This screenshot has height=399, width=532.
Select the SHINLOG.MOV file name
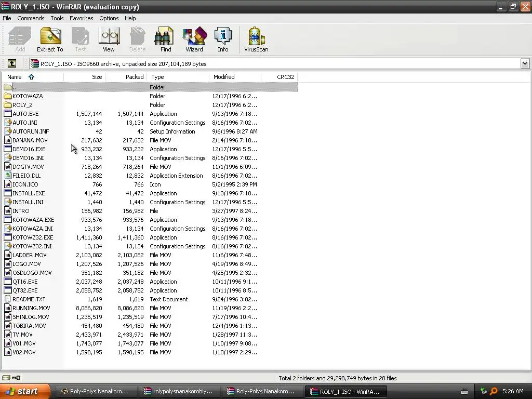(31, 317)
